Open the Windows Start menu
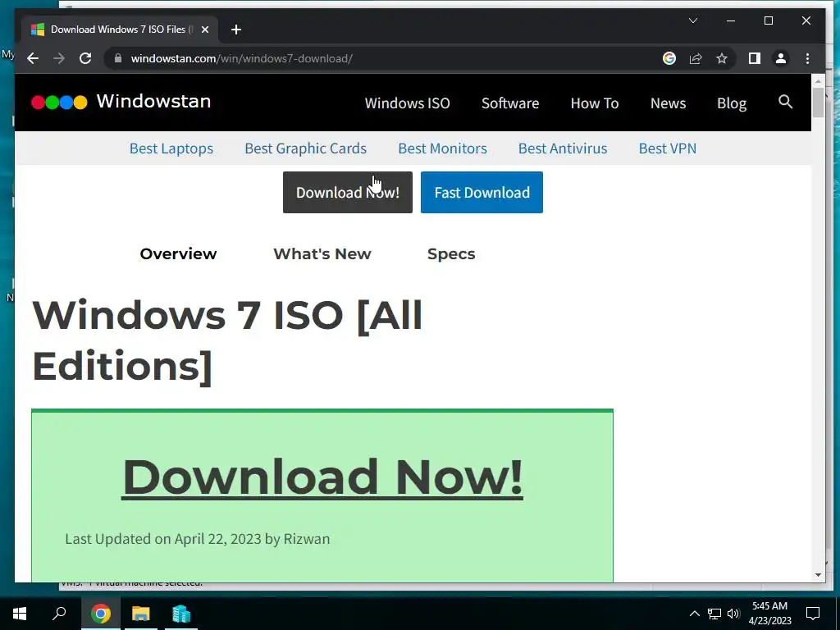This screenshot has width=840, height=630. (20, 614)
